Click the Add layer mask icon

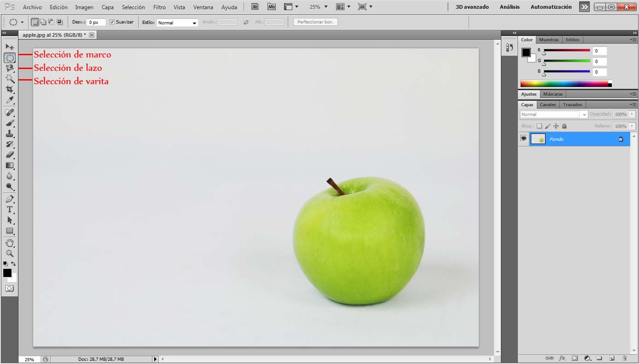pos(574,358)
